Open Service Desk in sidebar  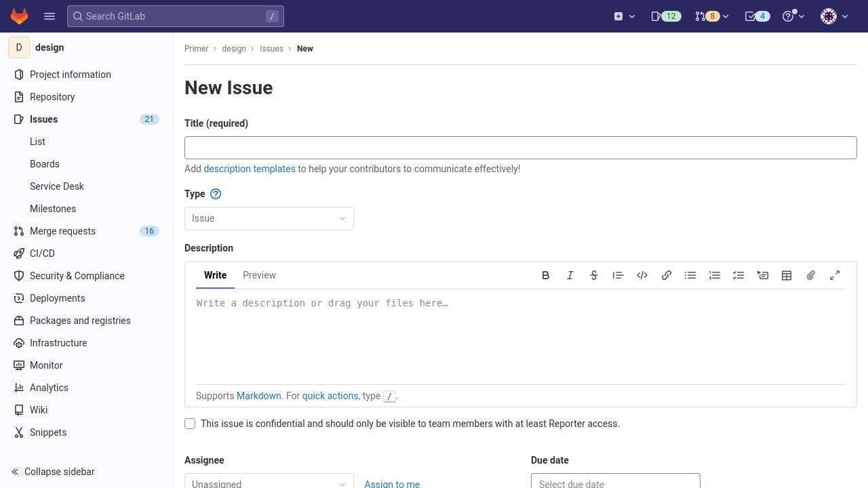(x=57, y=186)
